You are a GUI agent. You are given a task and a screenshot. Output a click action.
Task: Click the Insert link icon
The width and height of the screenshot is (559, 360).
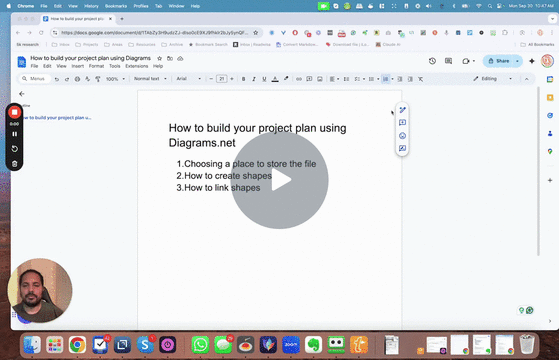click(x=299, y=79)
